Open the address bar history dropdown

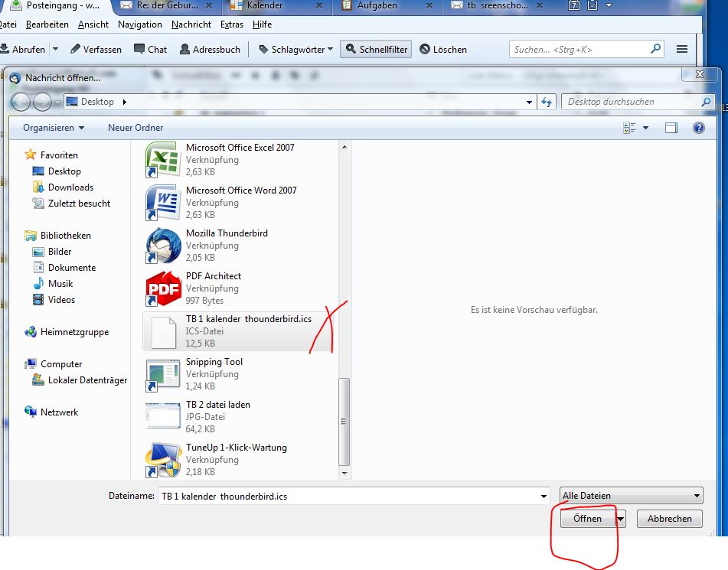pyautogui.click(x=529, y=102)
